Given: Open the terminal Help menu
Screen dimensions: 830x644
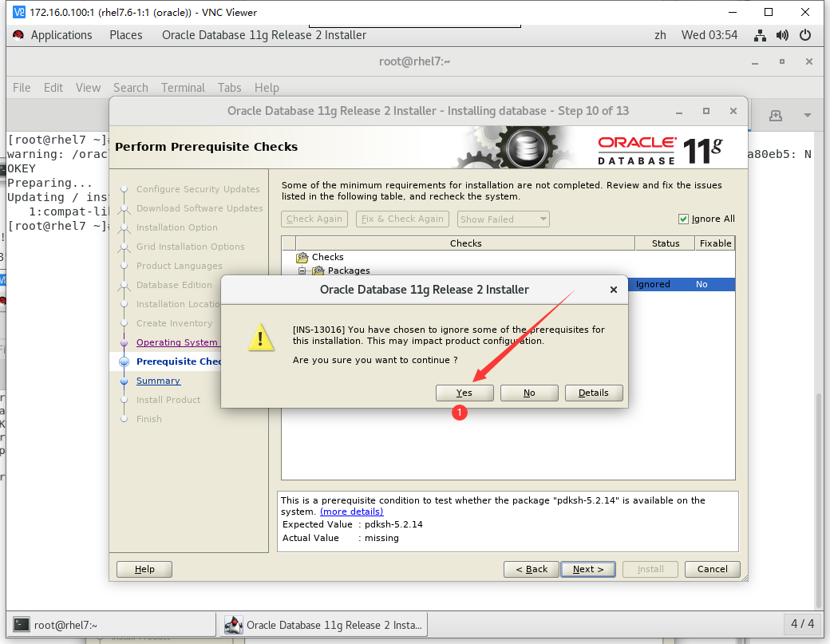Looking at the screenshot, I should pos(267,87).
